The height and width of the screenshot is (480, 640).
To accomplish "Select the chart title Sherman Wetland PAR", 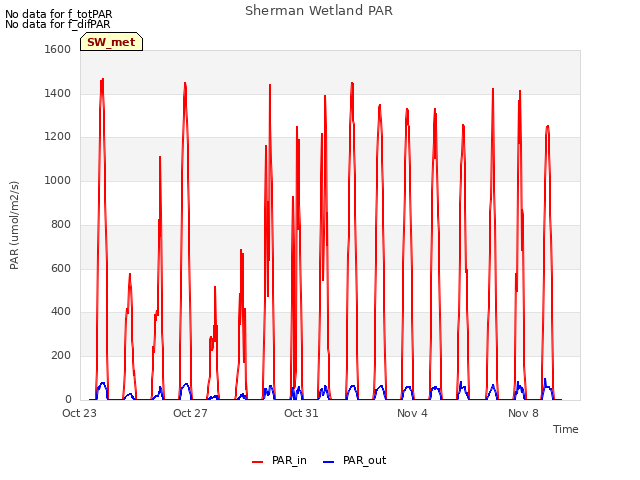I will 319,11.
